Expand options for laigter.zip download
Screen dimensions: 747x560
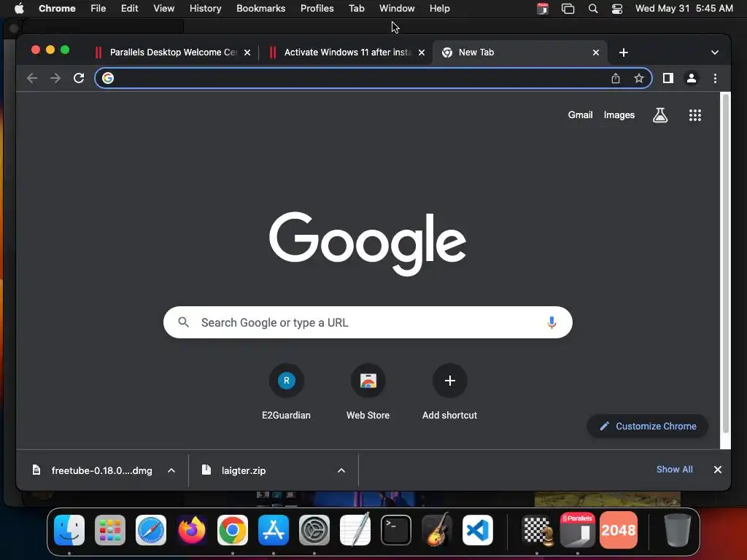(341, 470)
